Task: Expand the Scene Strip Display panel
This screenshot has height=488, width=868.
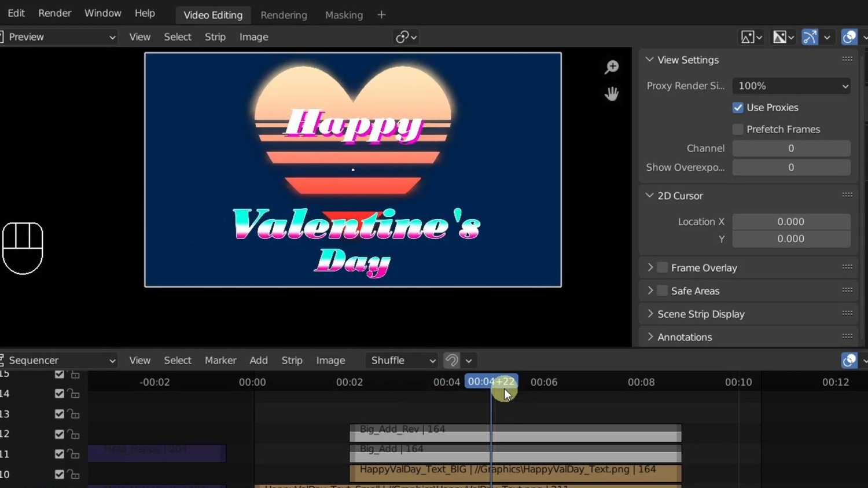Action: pyautogui.click(x=650, y=314)
